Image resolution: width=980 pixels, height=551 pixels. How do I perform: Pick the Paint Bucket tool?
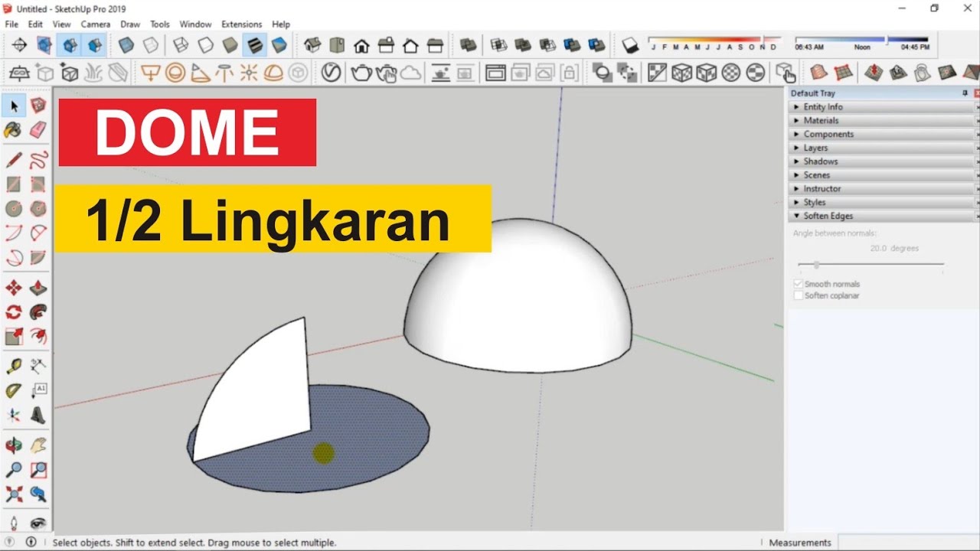click(x=14, y=130)
